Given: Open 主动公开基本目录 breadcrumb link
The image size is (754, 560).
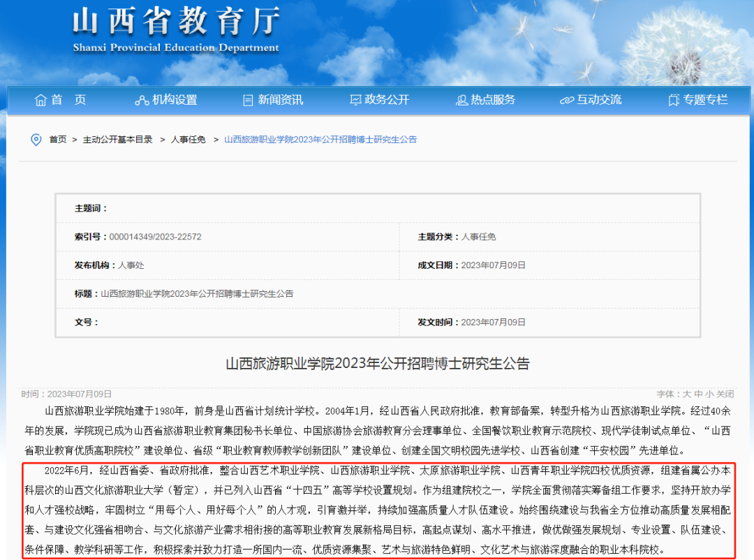Looking at the screenshot, I should pyautogui.click(x=117, y=140).
